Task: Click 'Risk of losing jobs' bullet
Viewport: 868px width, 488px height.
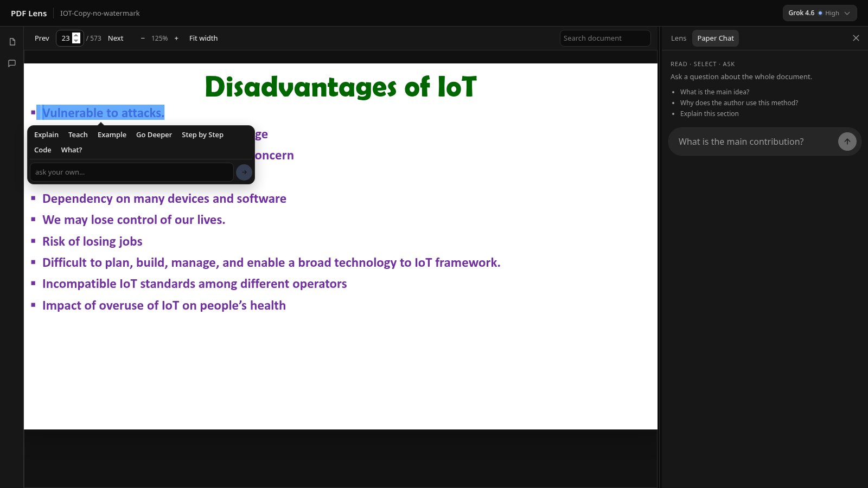Action: [x=92, y=241]
